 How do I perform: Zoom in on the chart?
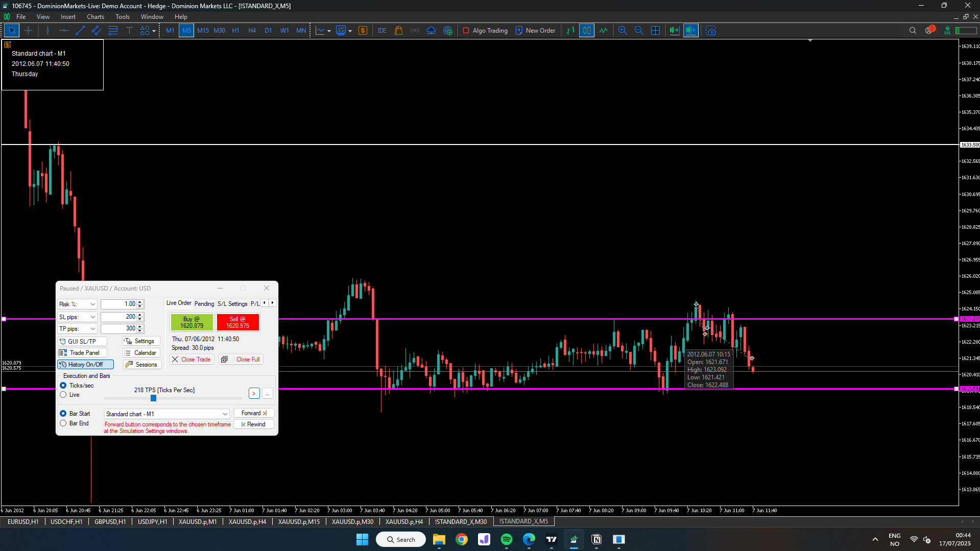point(623,31)
